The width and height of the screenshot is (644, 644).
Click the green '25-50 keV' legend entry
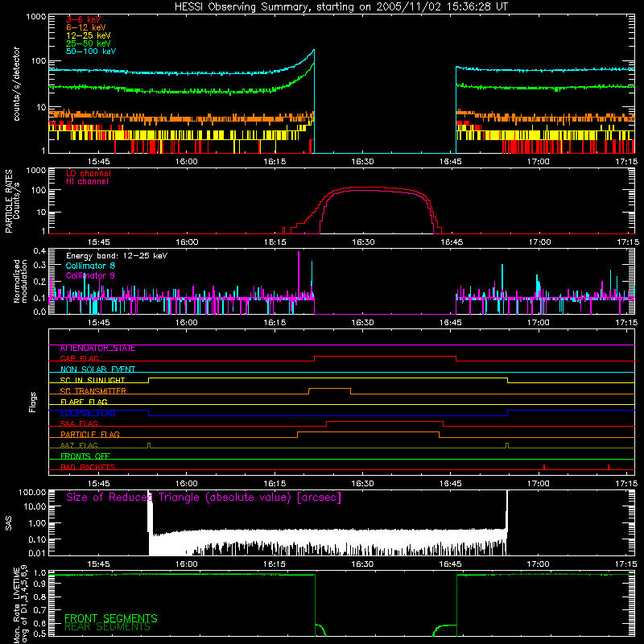[x=88, y=43]
